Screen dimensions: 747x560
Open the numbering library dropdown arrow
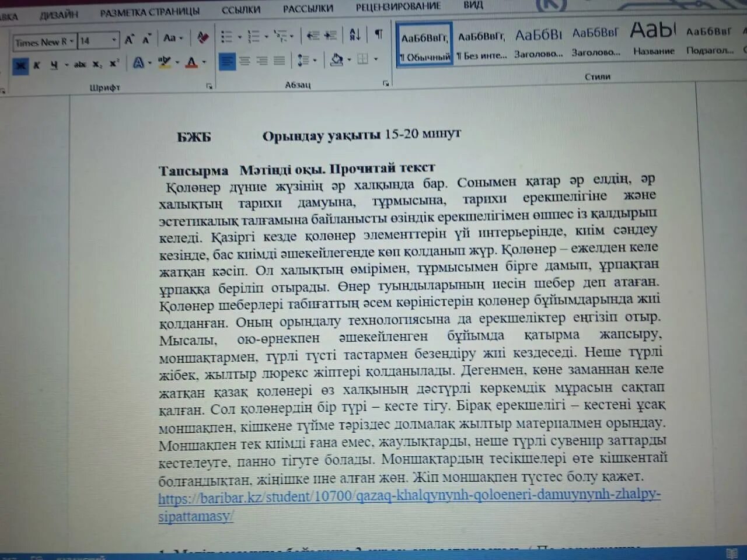tap(266, 37)
